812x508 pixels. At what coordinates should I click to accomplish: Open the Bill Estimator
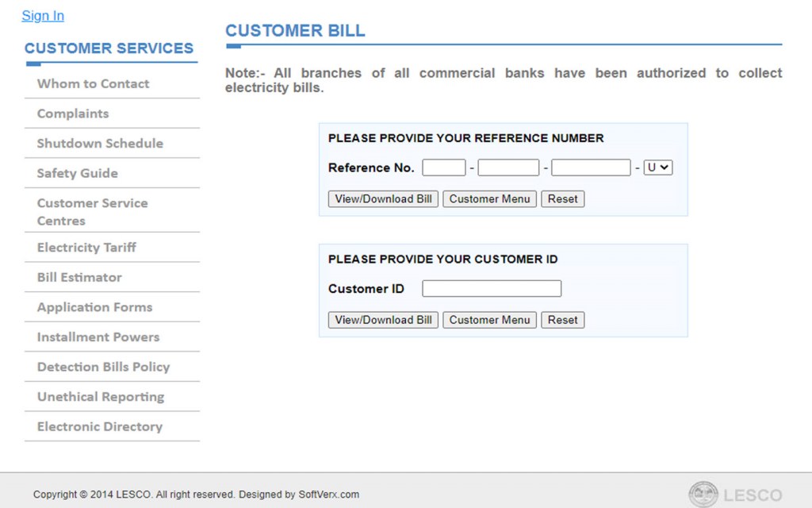79,277
